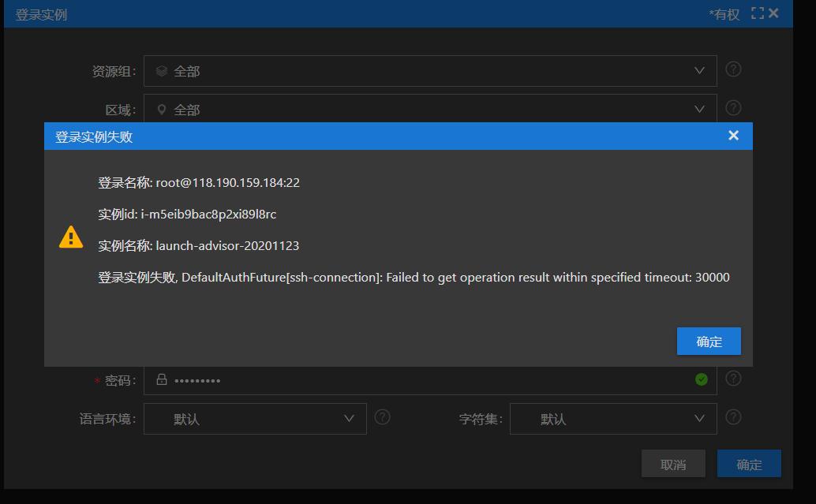Click the location pin icon in 区域 field
Screen dimensions: 816x504
pyautogui.click(x=162, y=110)
